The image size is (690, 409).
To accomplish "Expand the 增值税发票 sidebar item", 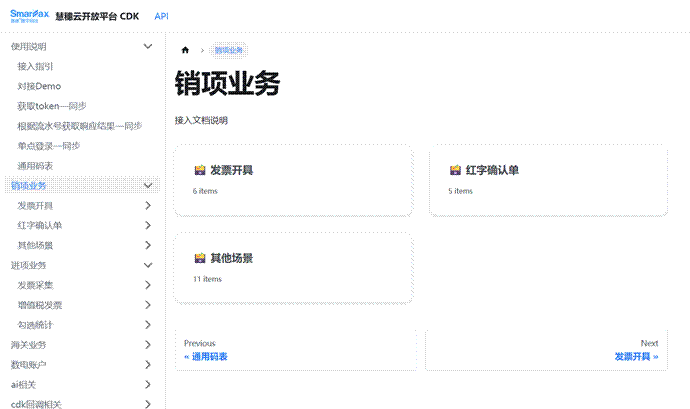I will [x=148, y=305].
